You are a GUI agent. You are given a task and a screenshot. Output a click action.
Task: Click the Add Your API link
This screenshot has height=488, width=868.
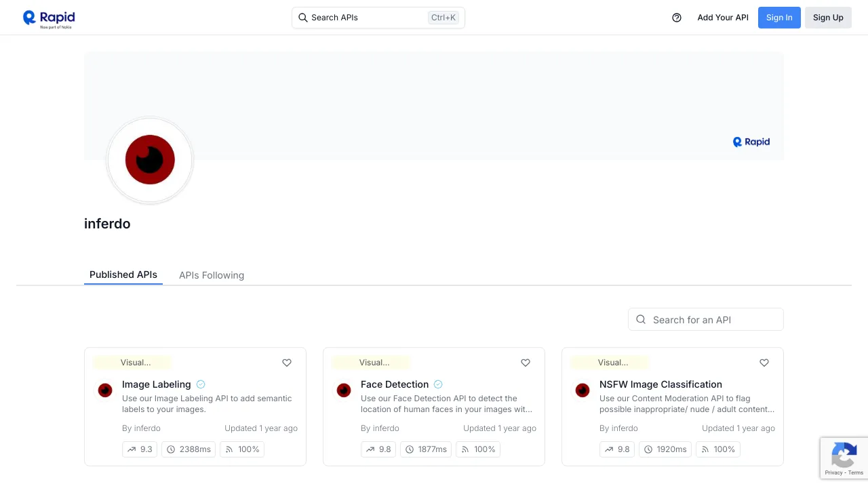723,18
